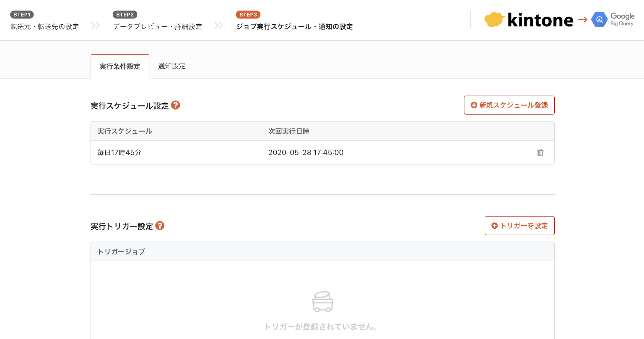Select the 実行条件設定 tab
Viewport: 644px width, 339px height.
click(x=120, y=66)
